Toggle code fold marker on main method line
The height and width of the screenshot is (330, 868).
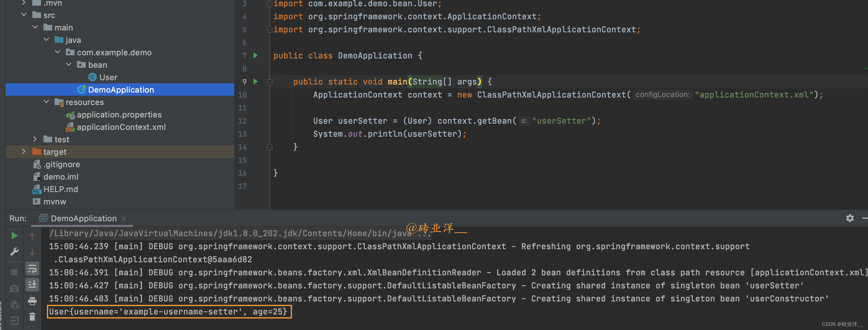(270, 82)
